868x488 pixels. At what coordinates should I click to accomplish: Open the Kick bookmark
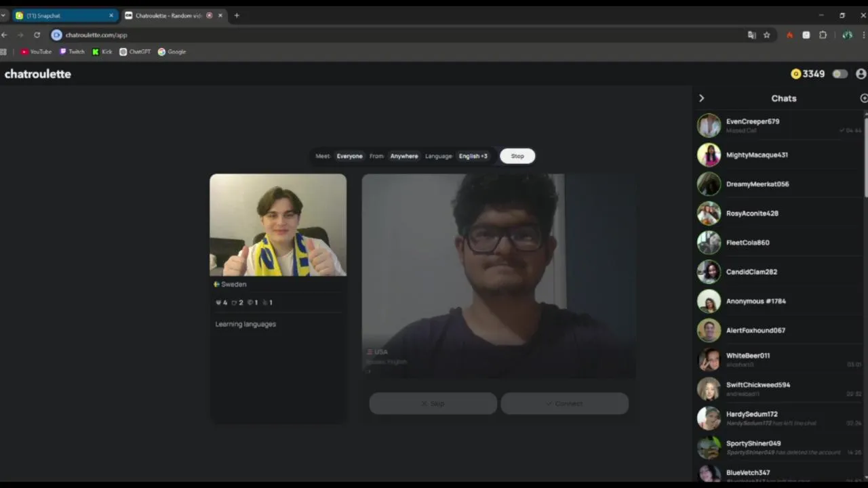[x=102, y=52]
